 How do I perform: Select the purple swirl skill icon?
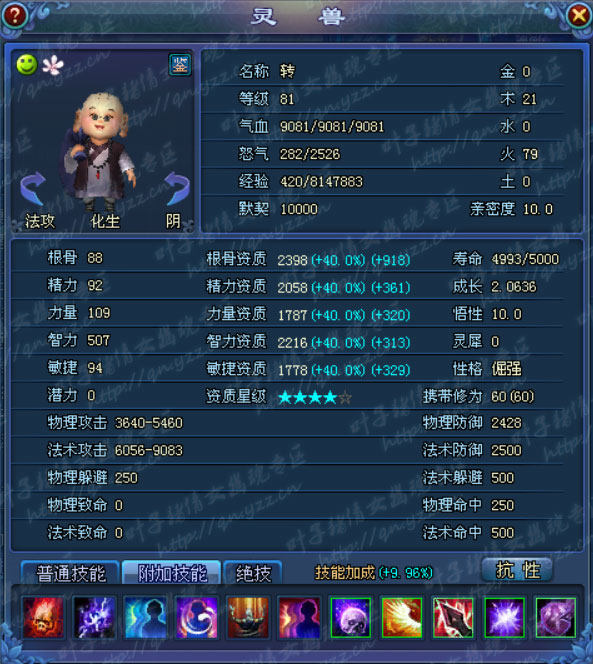[197, 617]
